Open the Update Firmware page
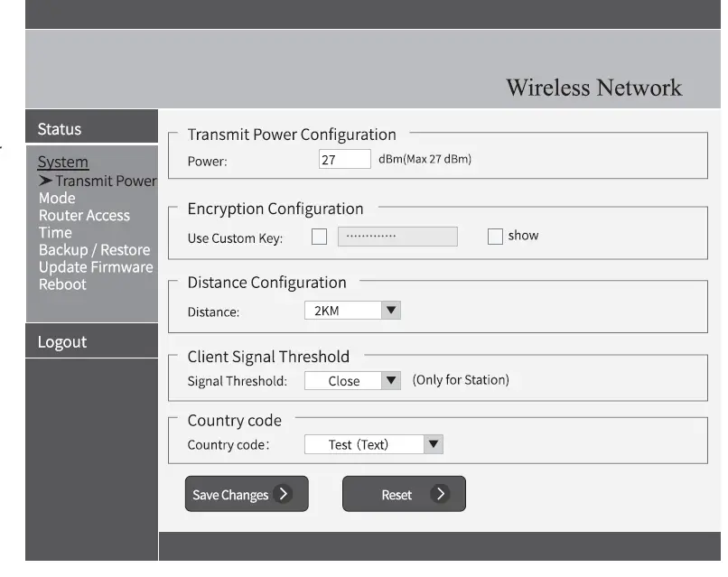 (x=96, y=267)
